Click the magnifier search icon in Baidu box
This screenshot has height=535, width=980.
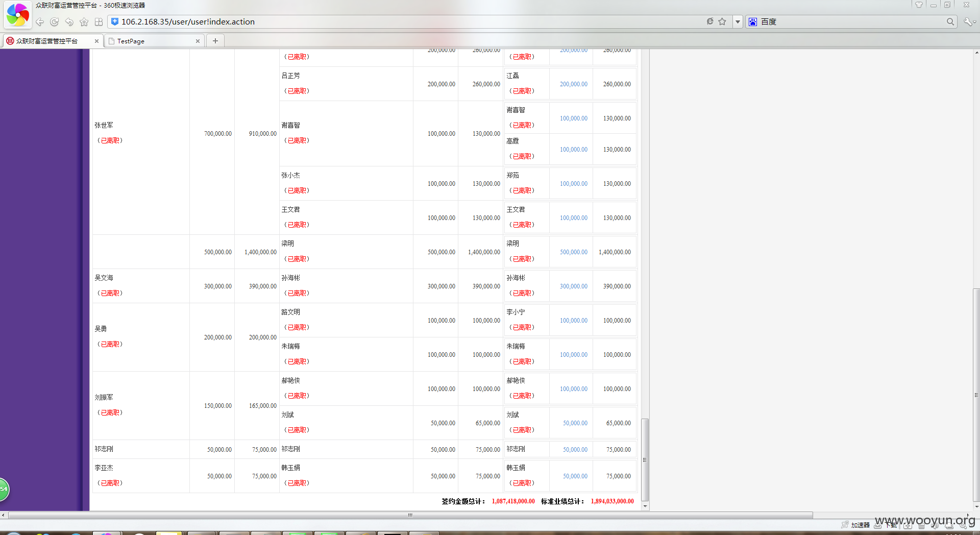950,21
